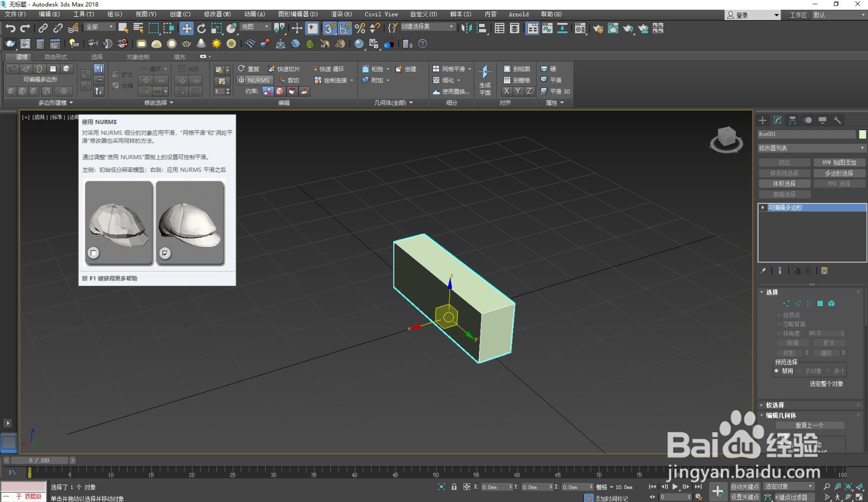The height and width of the screenshot is (502, 868).
Task: Select Element cube icon in Selection rollout
Action: 832,304
